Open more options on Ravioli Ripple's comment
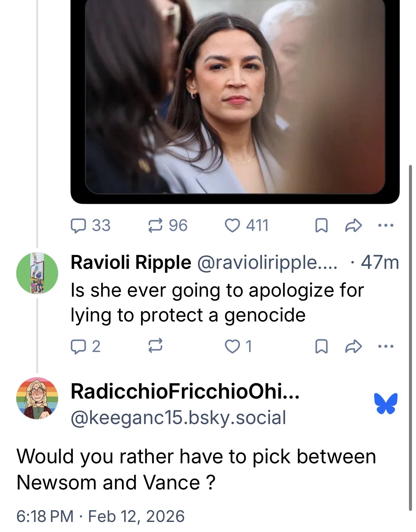The image size is (416, 532). tap(386, 346)
